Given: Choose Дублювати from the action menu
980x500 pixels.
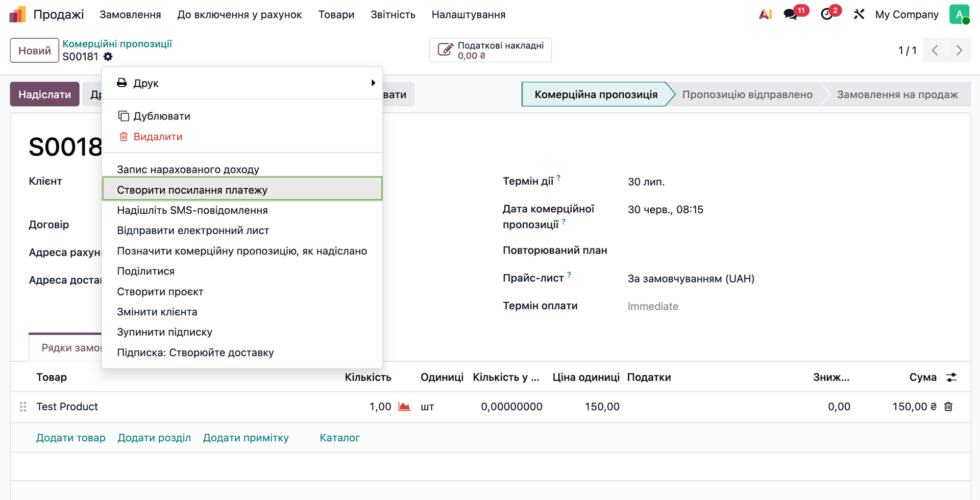Looking at the screenshot, I should pyautogui.click(x=242, y=116).
